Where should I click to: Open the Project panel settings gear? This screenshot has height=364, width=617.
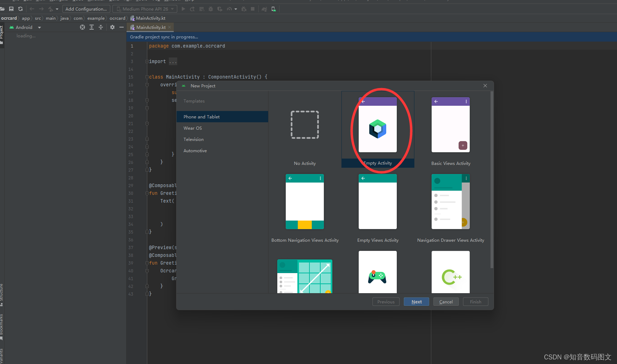click(112, 27)
